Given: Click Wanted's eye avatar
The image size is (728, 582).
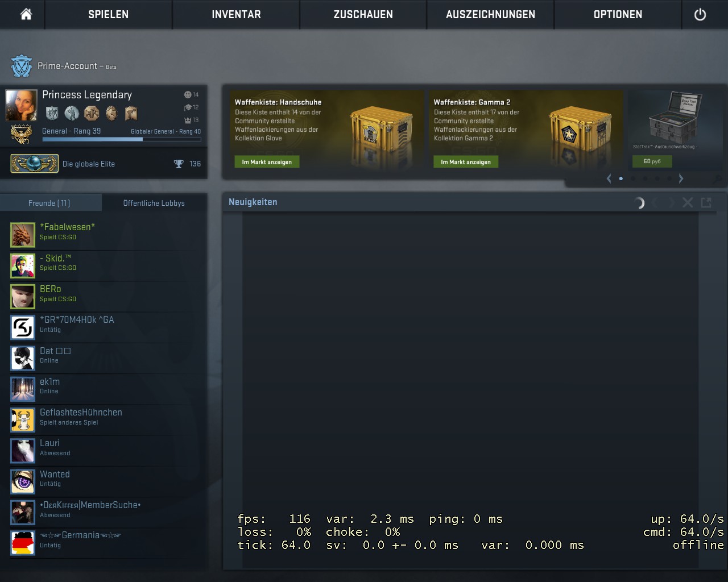Looking at the screenshot, I should pos(23,481).
